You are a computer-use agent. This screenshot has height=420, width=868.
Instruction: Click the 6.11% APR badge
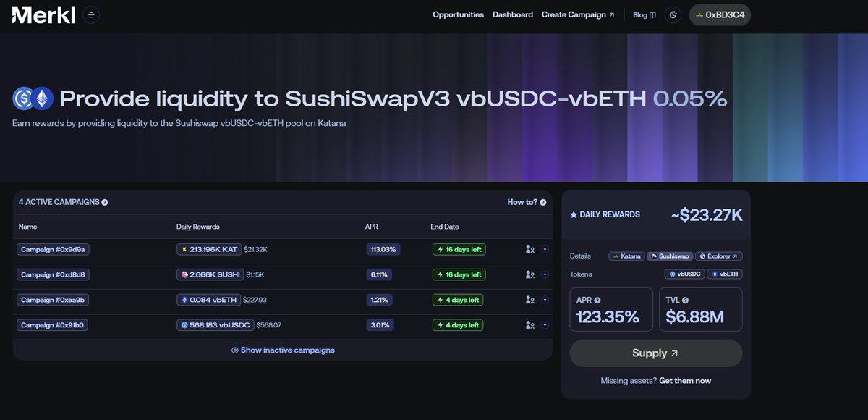click(379, 274)
